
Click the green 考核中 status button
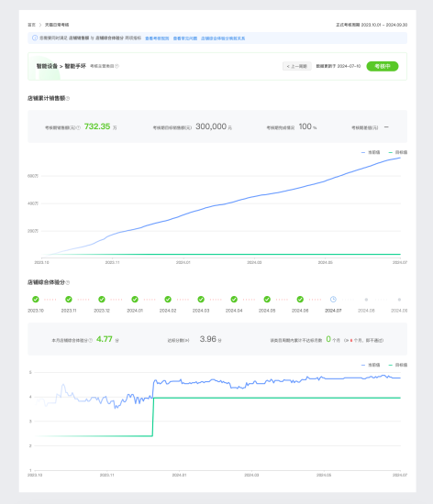(x=383, y=66)
